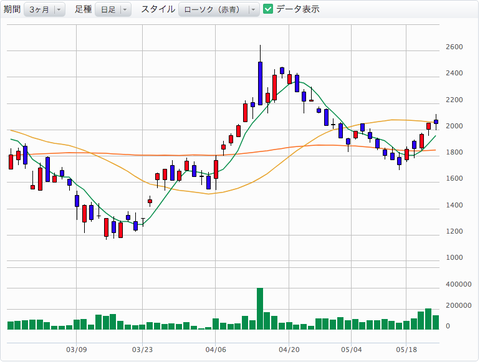This screenshot has width=480, height=362.
Task: Open the スタイル ローソク candlestick style dropdown
Action: pos(219,10)
